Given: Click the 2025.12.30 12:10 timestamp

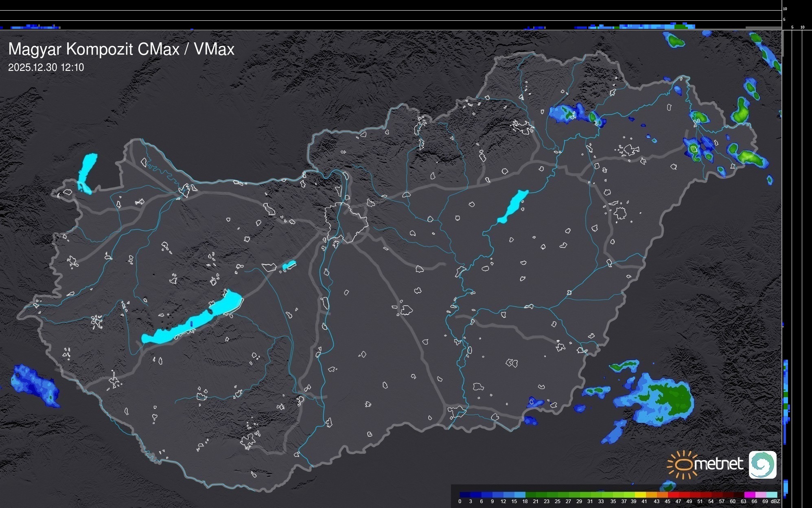Looking at the screenshot, I should point(46,68).
